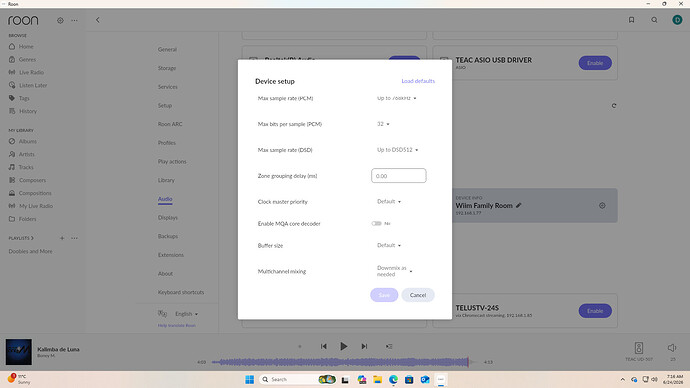Image resolution: width=690 pixels, height=388 pixels.
Task: Open File Explorer from taskbar
Action: [378, 379]
